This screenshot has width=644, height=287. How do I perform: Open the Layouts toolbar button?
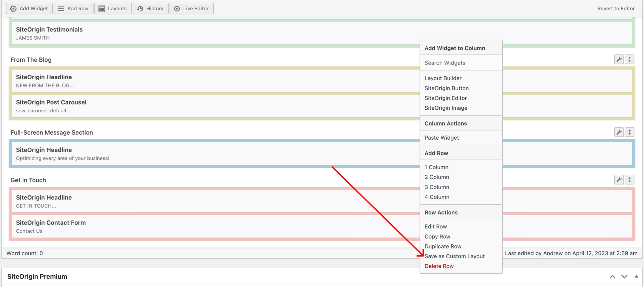coord(113,9)
